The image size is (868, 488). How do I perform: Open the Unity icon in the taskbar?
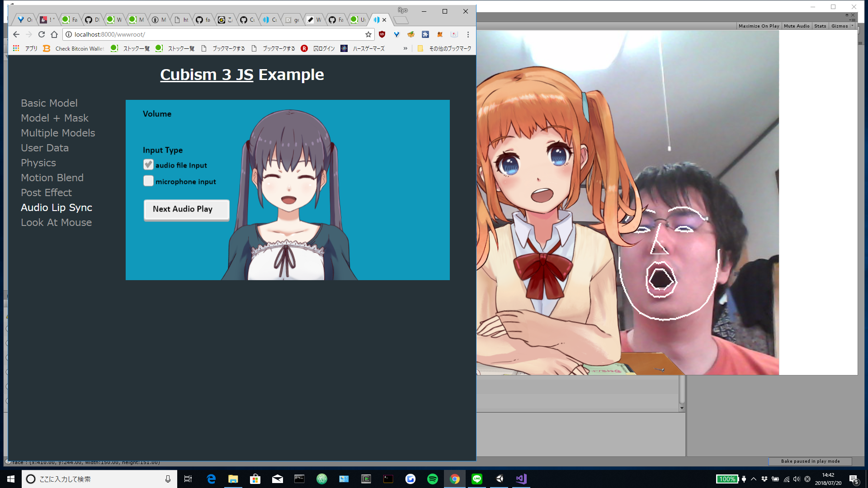coord(499,479)
